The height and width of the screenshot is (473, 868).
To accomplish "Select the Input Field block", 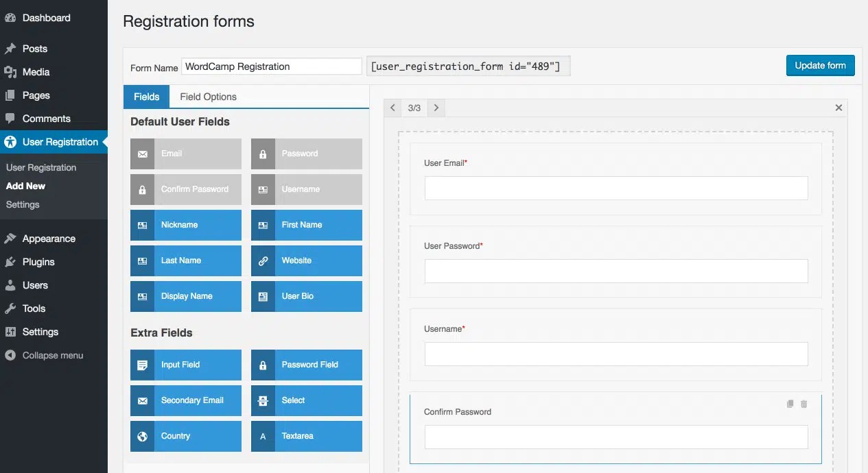I will click(x=185, y=365).
